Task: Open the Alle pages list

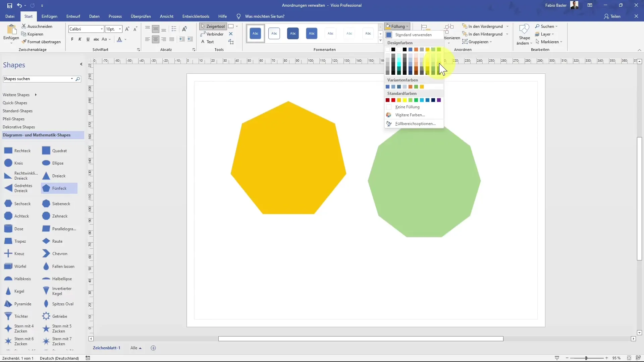Action: (x=136, y=348)
